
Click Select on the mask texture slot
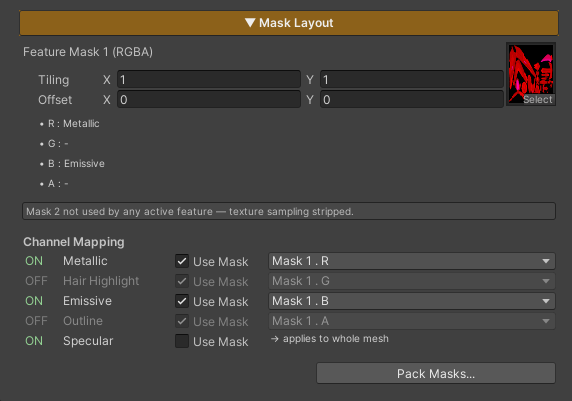(x=538, y=100)
